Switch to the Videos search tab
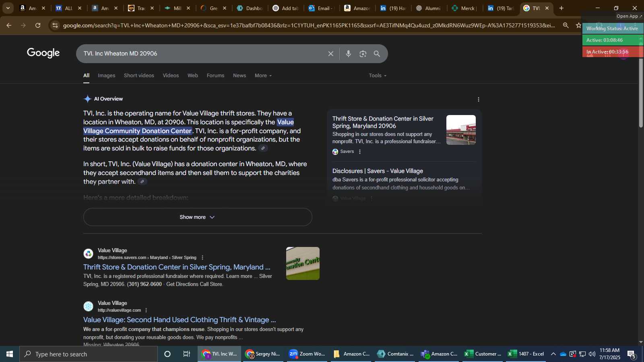This screenshot has width=644, height=362. coord(171,76)
